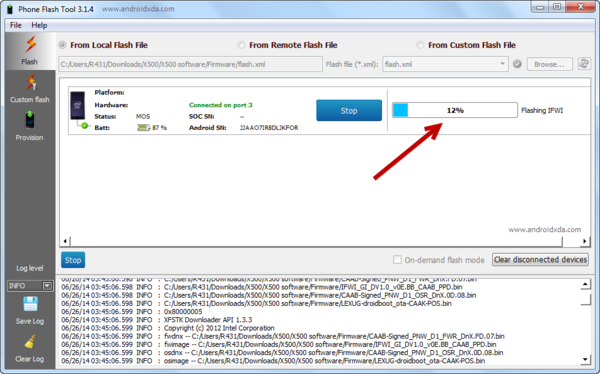
Task: Save the log with floppy disk icon
Action: click(x=30, y=311)
